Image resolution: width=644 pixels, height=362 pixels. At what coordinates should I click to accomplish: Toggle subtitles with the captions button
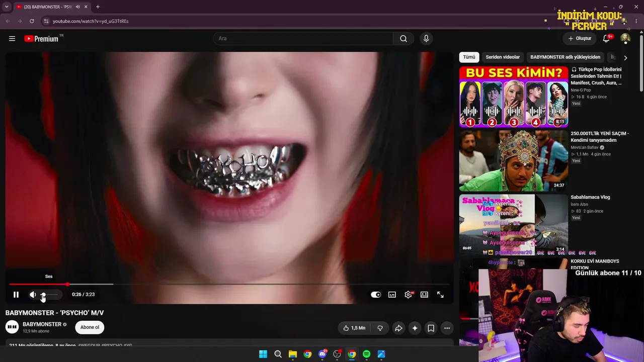pos(392,295)
